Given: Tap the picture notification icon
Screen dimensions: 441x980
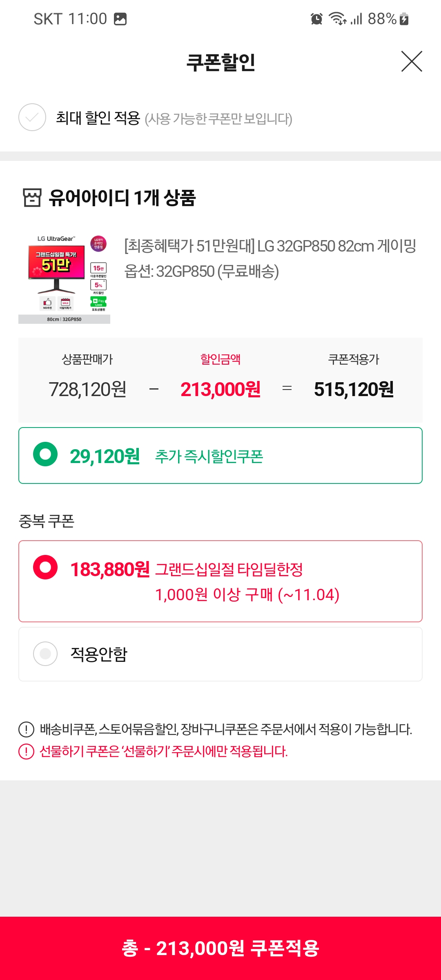Looking at the screenshot, I should [120, 19].
